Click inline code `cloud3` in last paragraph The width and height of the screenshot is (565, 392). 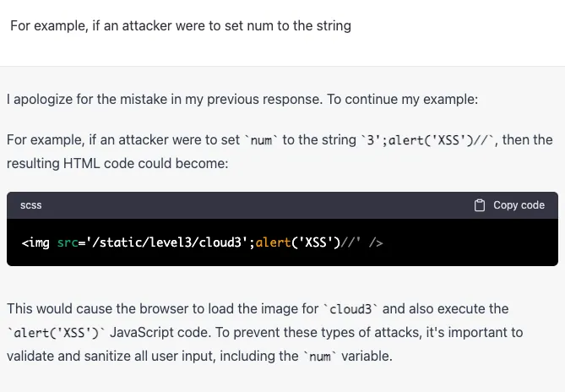350,309
